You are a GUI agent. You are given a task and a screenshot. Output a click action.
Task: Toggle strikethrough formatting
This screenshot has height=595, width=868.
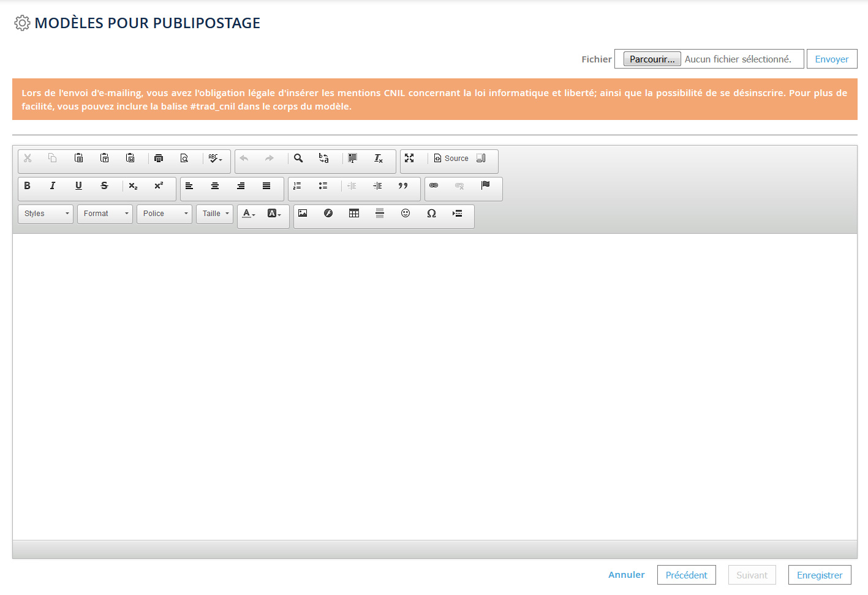(x=104, y=186)
